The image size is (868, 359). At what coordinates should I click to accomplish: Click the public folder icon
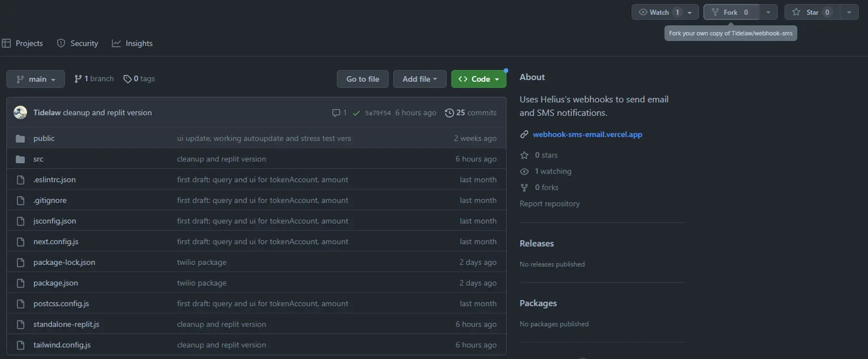pos(20,138)
